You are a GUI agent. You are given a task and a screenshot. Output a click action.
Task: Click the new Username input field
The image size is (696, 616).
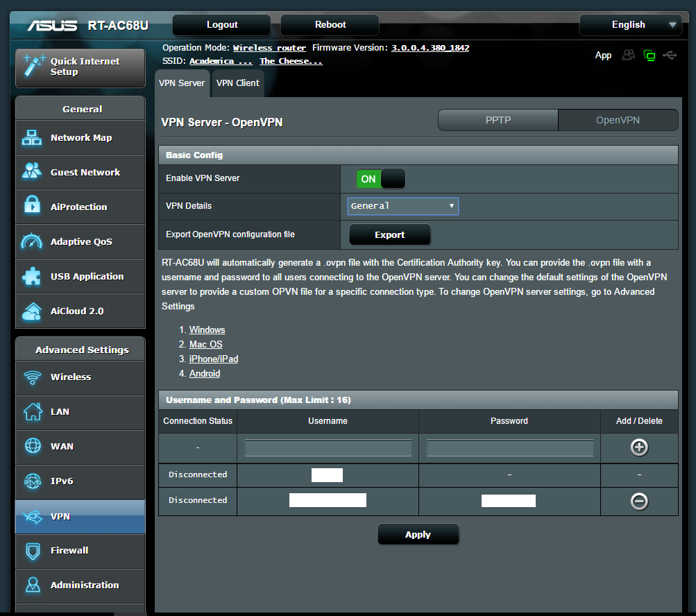click(x=328, y=447)
